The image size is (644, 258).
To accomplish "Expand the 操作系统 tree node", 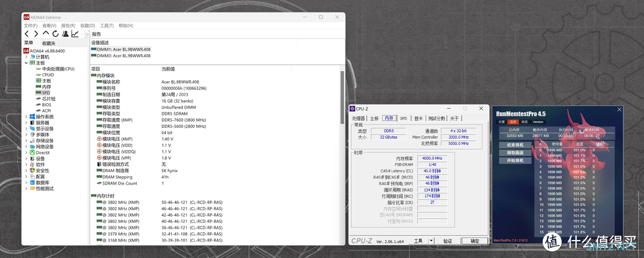I will coord(26,117).
